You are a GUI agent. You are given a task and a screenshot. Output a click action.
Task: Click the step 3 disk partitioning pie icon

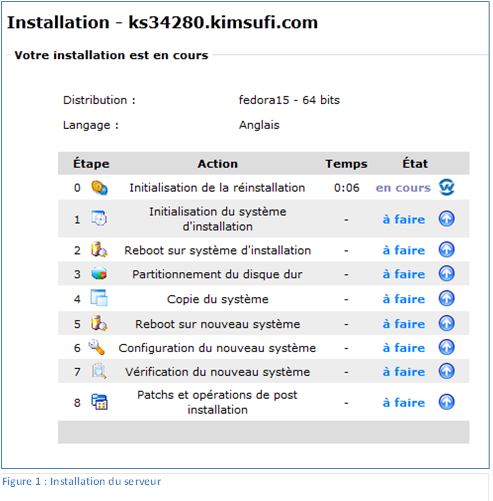99,274
